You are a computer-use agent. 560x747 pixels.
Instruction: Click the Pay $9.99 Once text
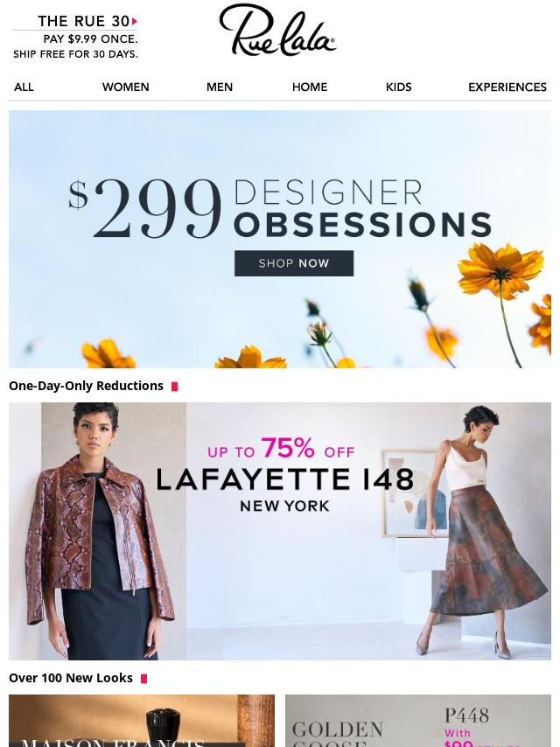tap(90, 39)
